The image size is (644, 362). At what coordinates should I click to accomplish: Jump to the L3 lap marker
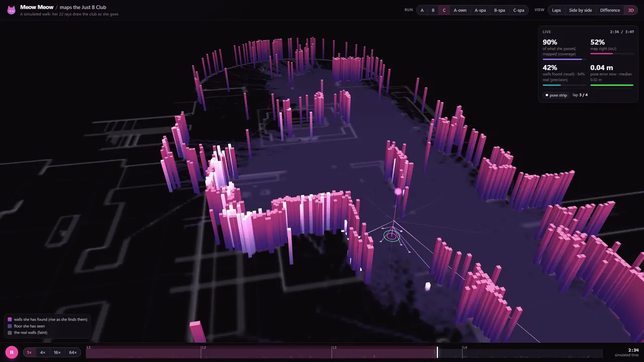334,347
